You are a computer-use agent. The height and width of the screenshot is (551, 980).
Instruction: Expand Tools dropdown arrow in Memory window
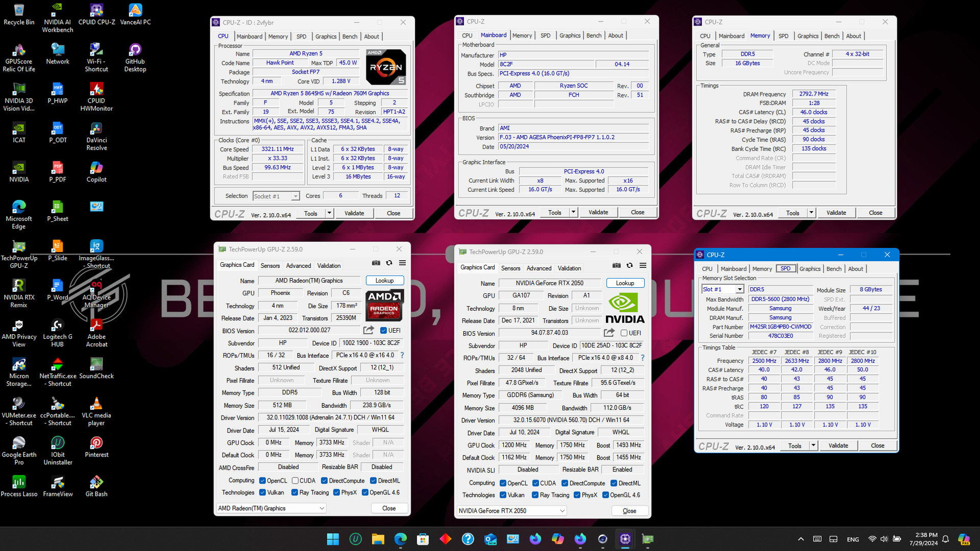coord(811,213)
